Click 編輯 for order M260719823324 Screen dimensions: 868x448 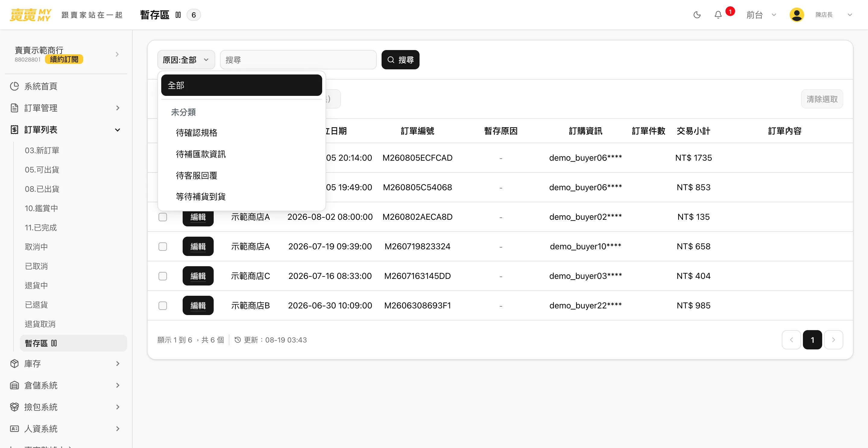[x=198, y=246]
